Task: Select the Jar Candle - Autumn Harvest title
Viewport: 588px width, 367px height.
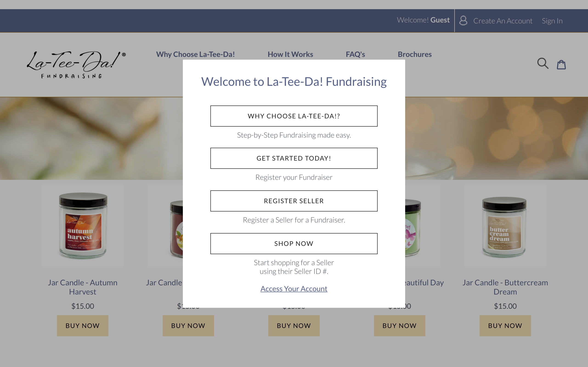Action: click(82, 287)
